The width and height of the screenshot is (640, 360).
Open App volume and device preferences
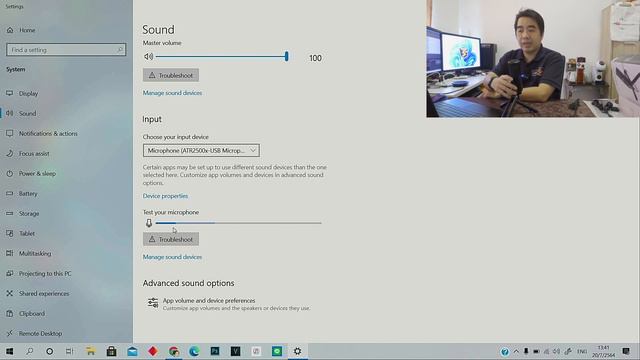pyautogui.click(x=229, y=304)
